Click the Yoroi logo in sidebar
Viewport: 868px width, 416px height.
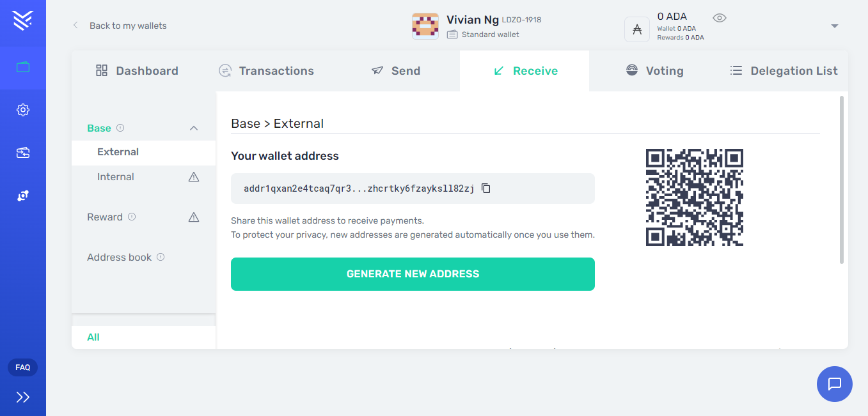23,20
